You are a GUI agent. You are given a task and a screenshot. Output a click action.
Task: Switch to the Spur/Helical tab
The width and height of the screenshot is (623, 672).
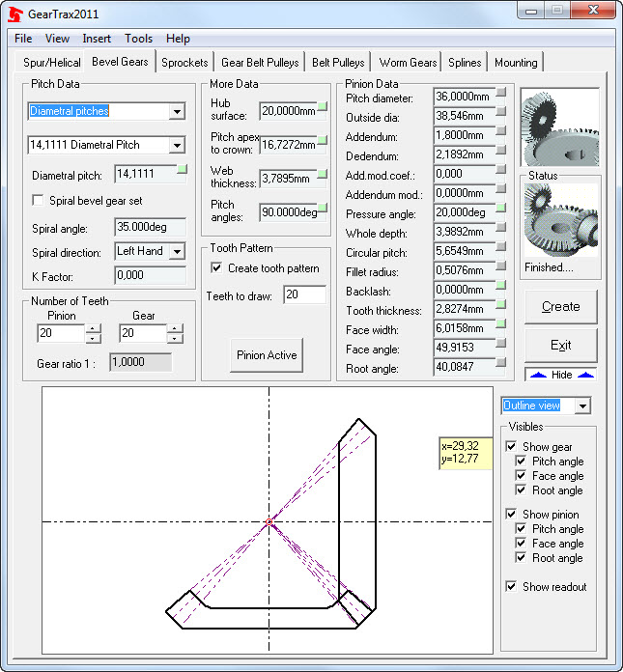pos(52,63)
